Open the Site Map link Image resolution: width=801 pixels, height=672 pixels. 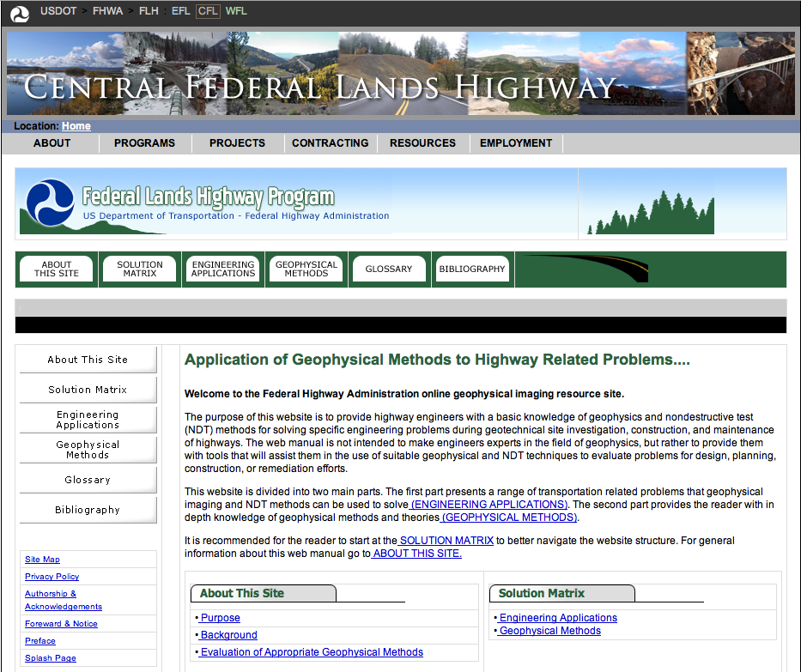(42, 560)
